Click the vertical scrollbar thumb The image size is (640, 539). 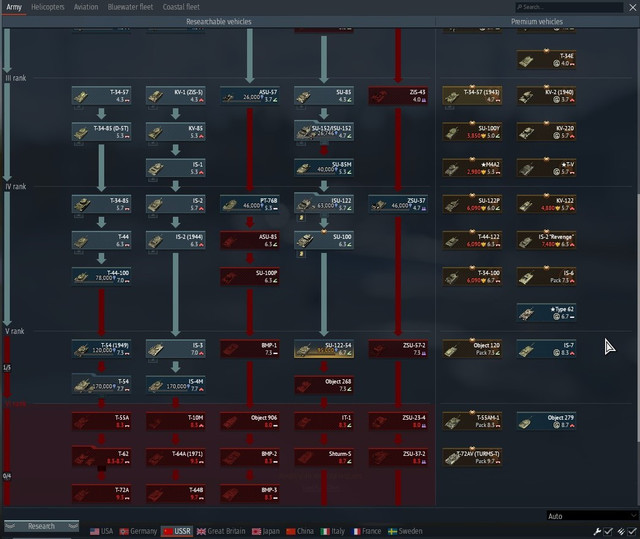tap(638, 318)
